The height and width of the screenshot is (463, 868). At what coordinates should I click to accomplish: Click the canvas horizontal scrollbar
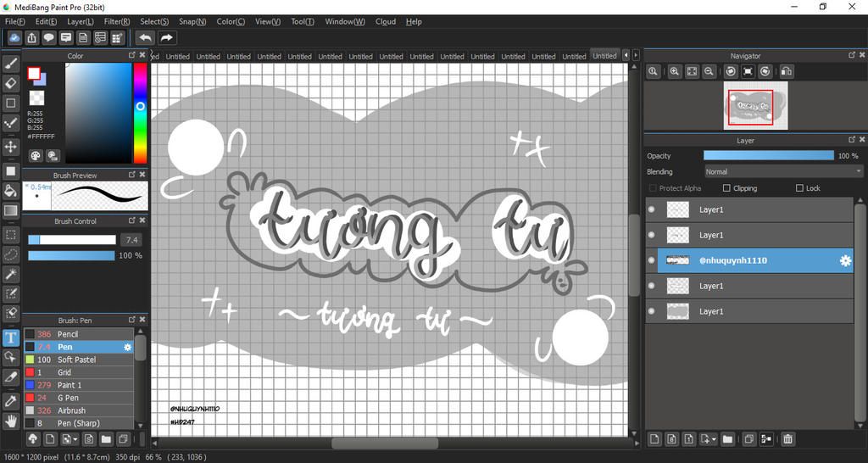tap(386, 443)
